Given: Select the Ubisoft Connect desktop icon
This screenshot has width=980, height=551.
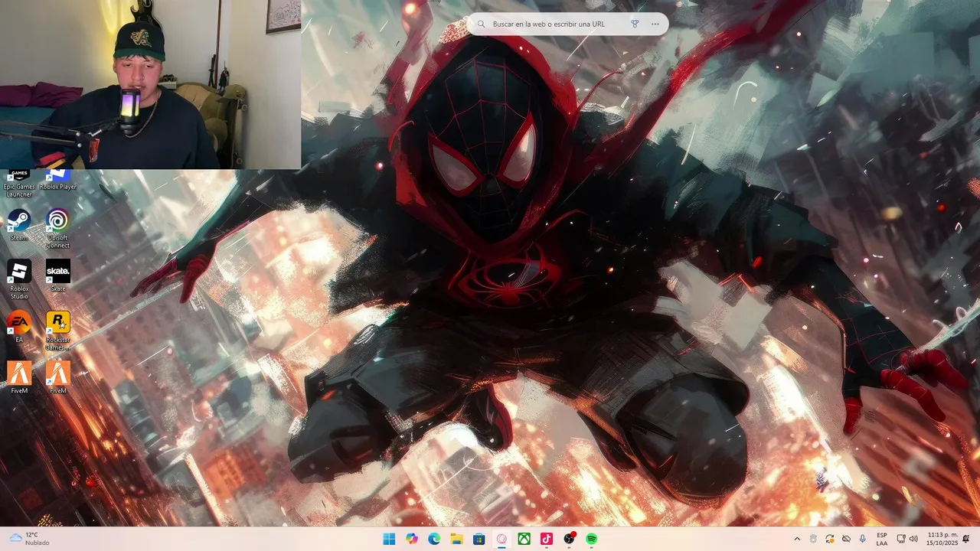Looking at the screenshot, I should (58, 229).
